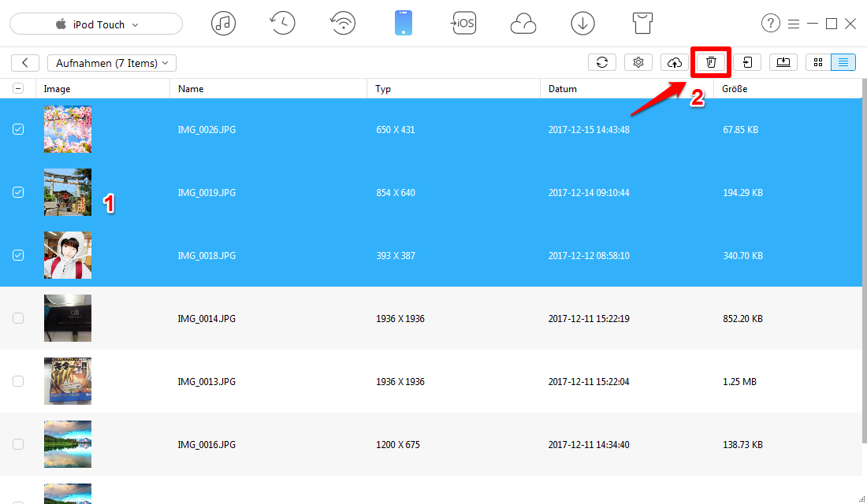
Task: Select file name IMG_0016.JPG
Action: pyautogui.click(x=207, y=445)
